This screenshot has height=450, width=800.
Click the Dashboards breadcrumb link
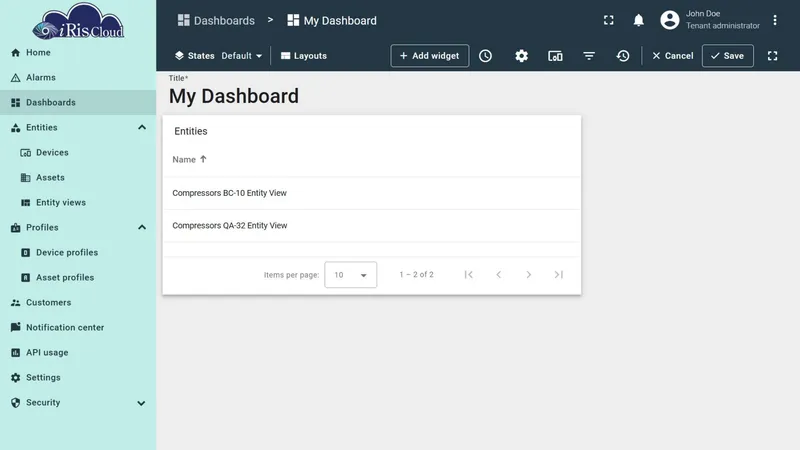tap(216, 20)
